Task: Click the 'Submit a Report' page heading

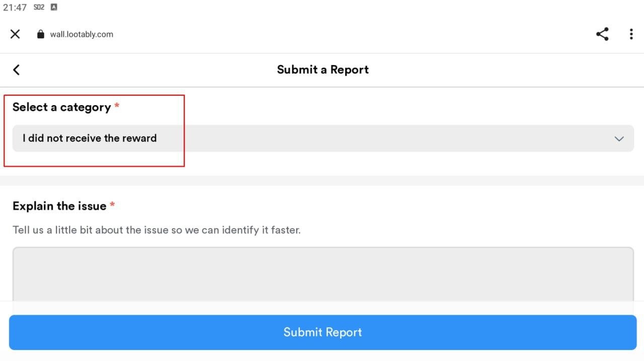Action: pos(323,69)
